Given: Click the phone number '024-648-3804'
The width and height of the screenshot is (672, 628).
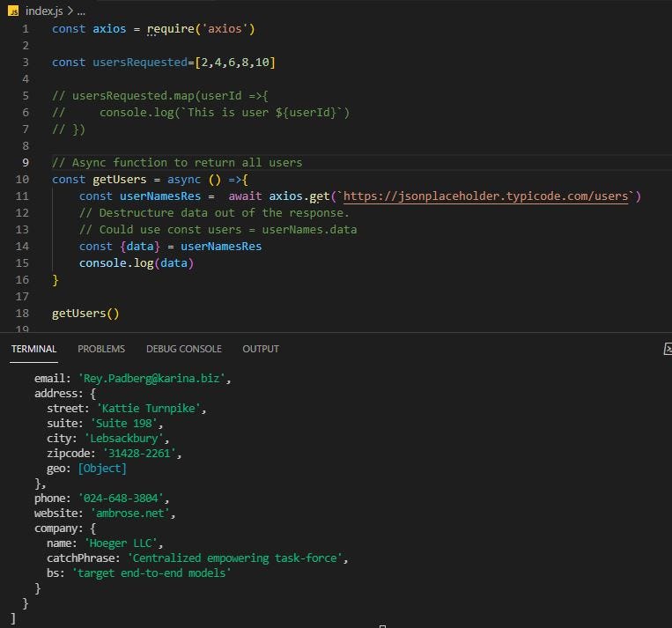Looking at the screenshot, I should tap(121, 499).
